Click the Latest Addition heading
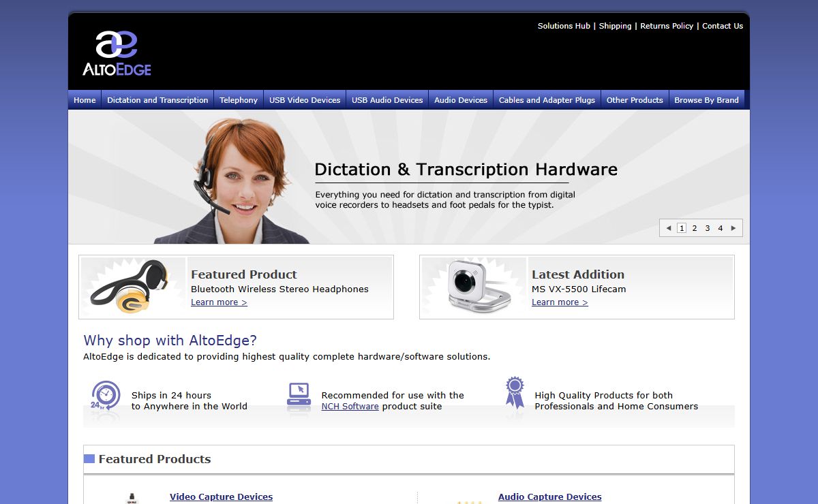 [578, 274]
